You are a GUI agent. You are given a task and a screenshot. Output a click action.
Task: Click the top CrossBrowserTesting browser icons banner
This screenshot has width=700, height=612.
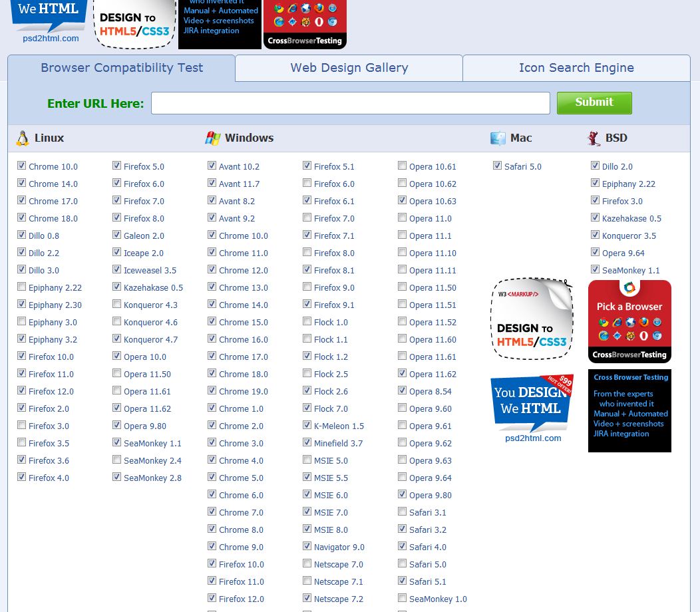[x=305, y=25]
